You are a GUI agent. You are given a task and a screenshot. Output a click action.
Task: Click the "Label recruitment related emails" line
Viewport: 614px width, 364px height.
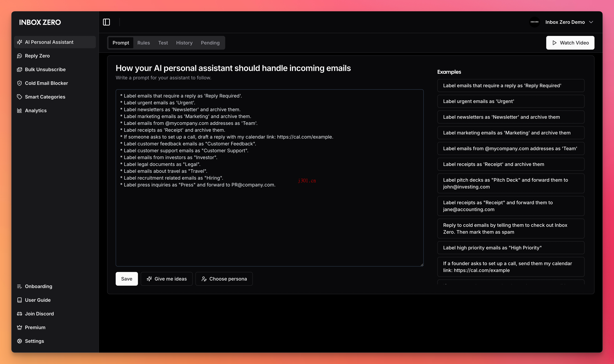pos(172,178)
